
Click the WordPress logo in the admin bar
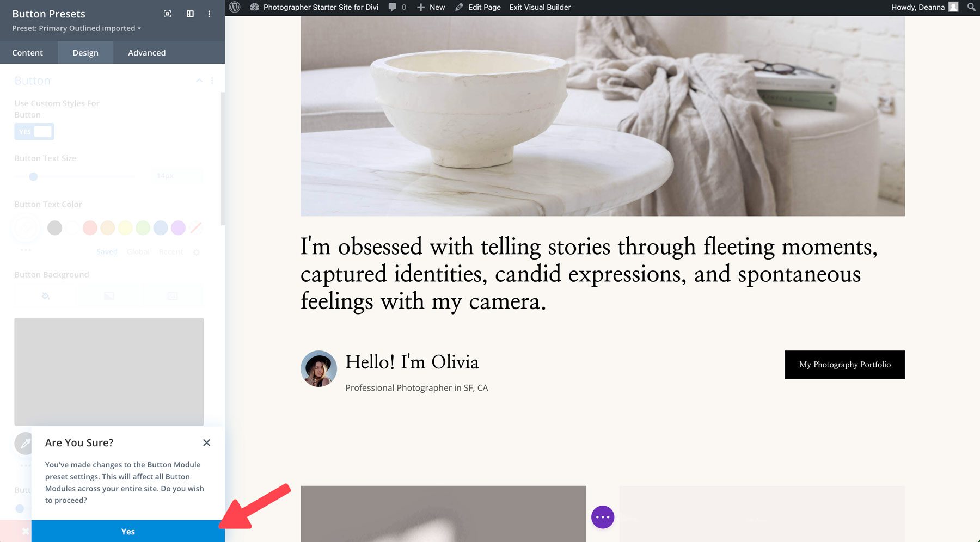(x=235, y=7)
